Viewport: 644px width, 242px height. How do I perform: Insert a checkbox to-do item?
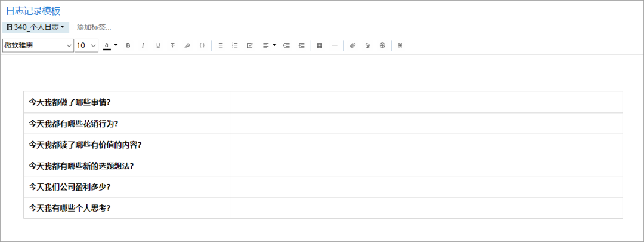coord(250,45)
